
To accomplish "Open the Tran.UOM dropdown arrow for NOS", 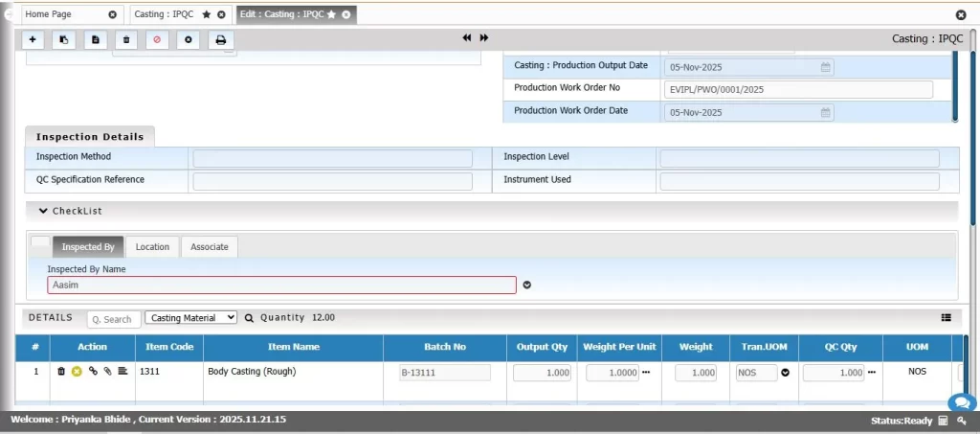I will point(785,373).
